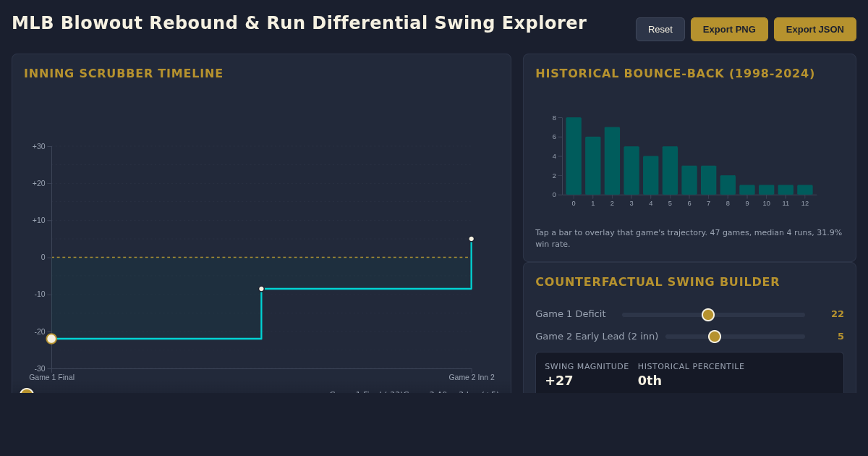Click the Counterfactual Swing Builder heading

click(658, 282)
